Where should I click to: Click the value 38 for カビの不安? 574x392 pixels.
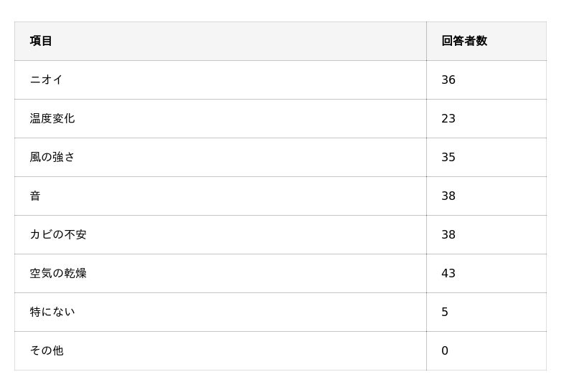pyautogui.click(x=448, y=234)
